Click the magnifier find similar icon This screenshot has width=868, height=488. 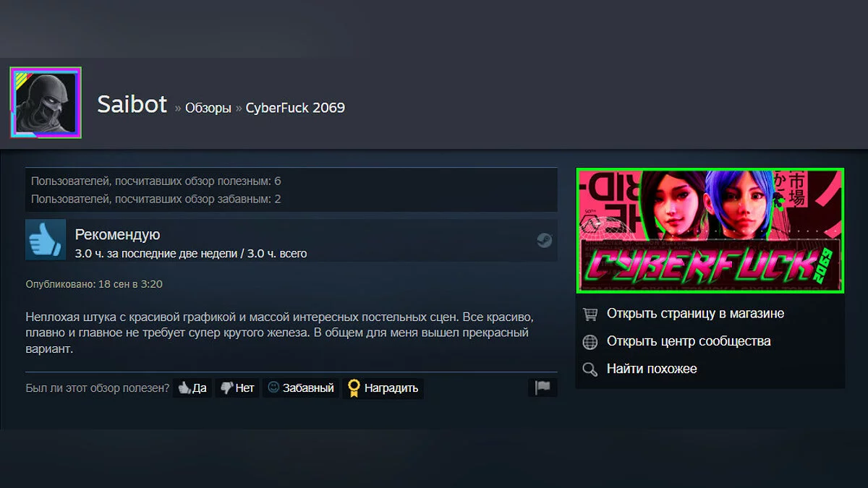tap(590, 369)
